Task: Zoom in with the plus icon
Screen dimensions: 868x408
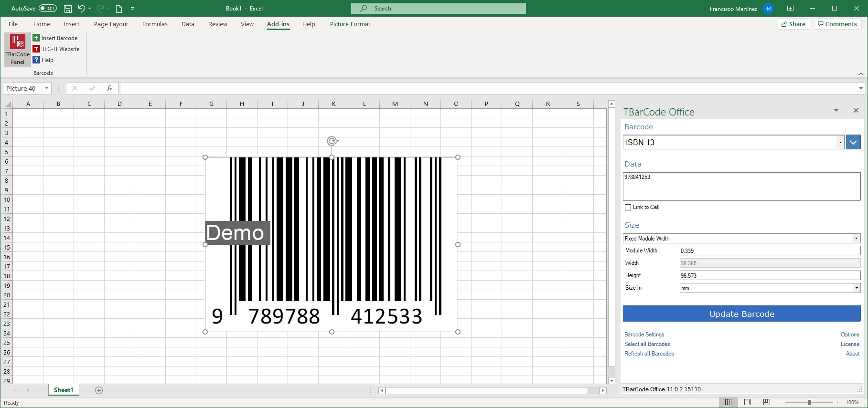Action: pyautogui.click(x=837, y=402)
